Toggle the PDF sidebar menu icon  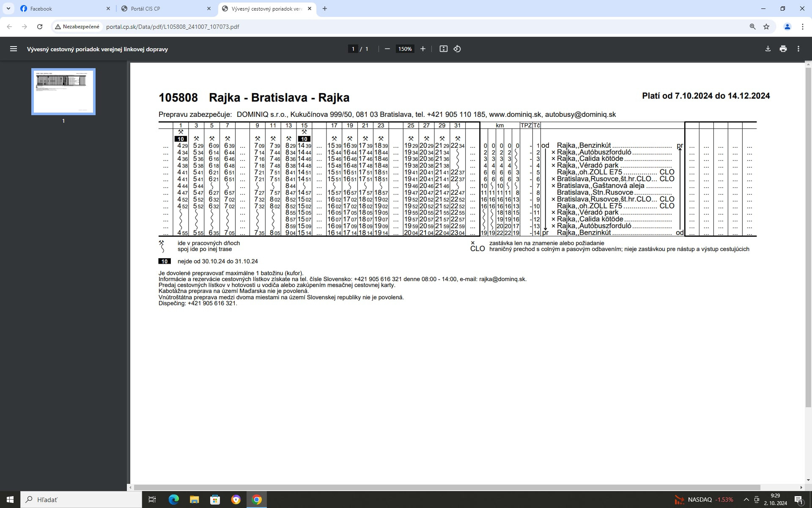(x=14, y=49)
